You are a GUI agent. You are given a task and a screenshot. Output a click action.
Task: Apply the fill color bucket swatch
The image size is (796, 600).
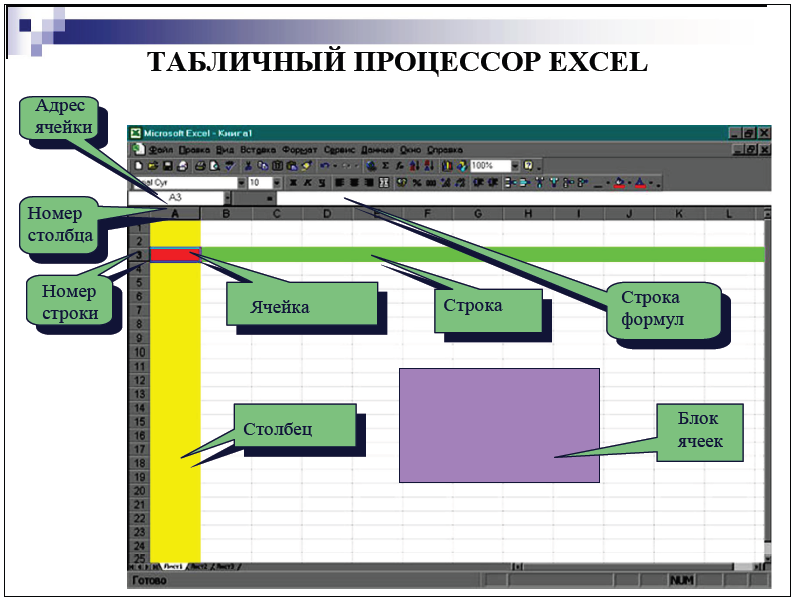click(619, 183)
